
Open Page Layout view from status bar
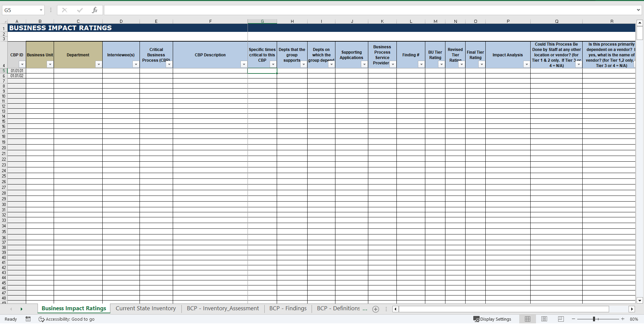[544, 319]
